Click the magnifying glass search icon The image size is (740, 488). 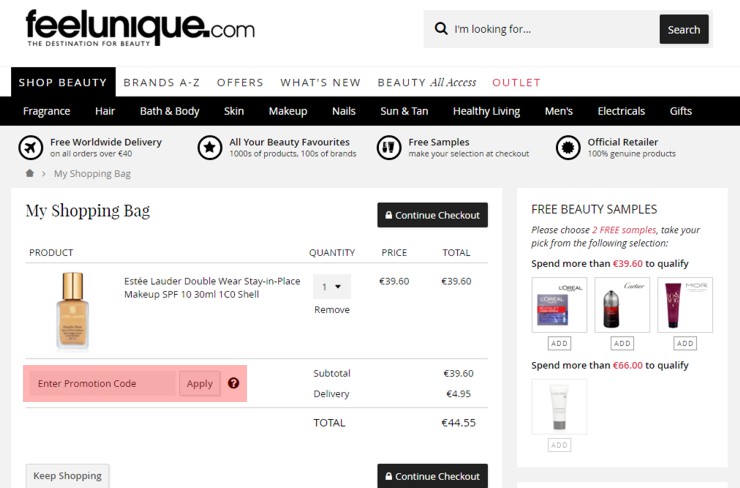click(441, 29)
